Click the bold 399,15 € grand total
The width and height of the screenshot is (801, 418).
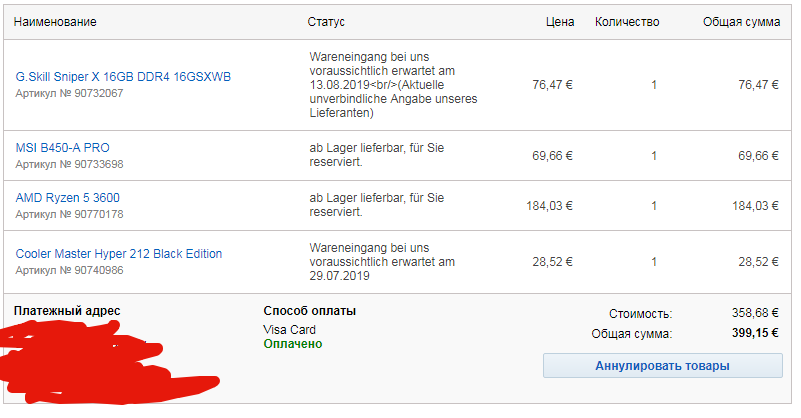754,334
